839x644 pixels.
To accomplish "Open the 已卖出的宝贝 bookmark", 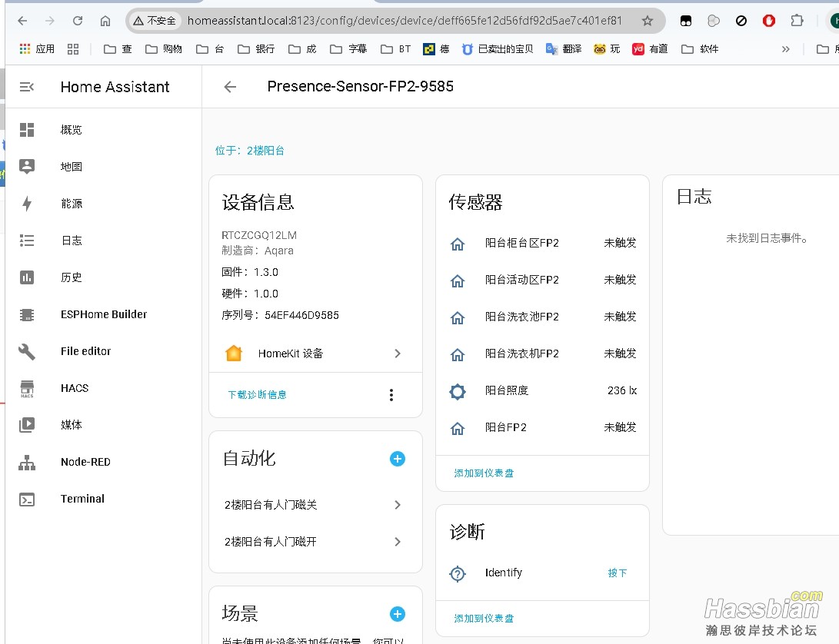I will click(498, 49).
